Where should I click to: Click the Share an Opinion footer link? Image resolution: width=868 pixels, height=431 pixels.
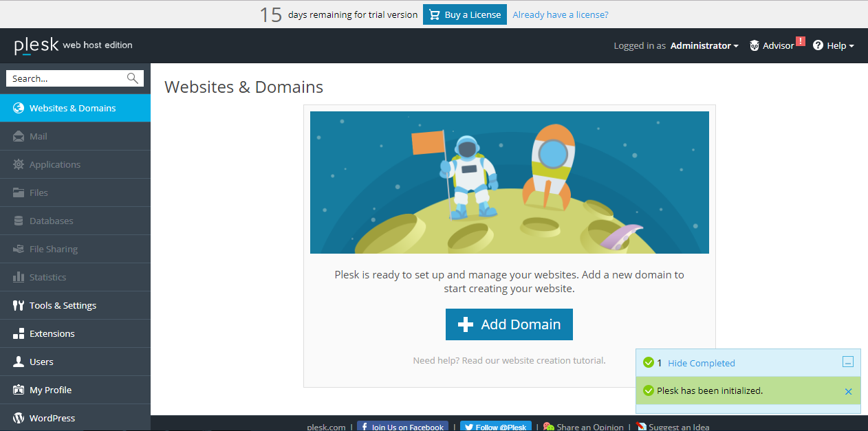tap(590, 427)
